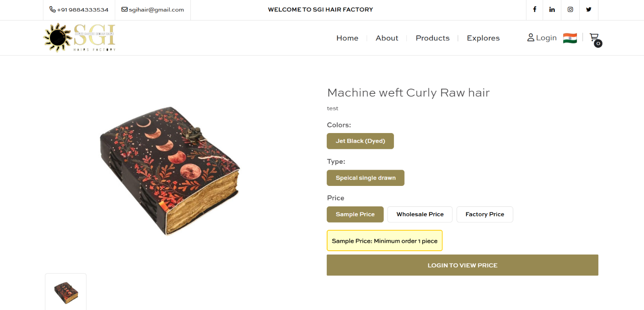Open the Explores menu
This screenshot has height=310, width=644.
tap(483, 38)
